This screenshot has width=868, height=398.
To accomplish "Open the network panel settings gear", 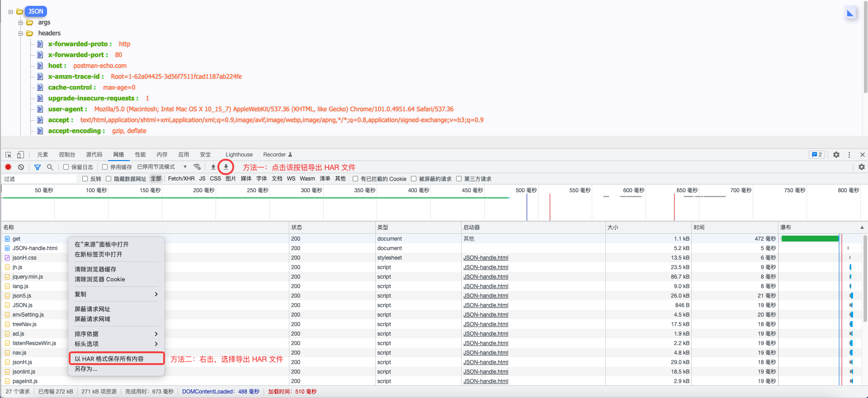I will tap(862, 167).
